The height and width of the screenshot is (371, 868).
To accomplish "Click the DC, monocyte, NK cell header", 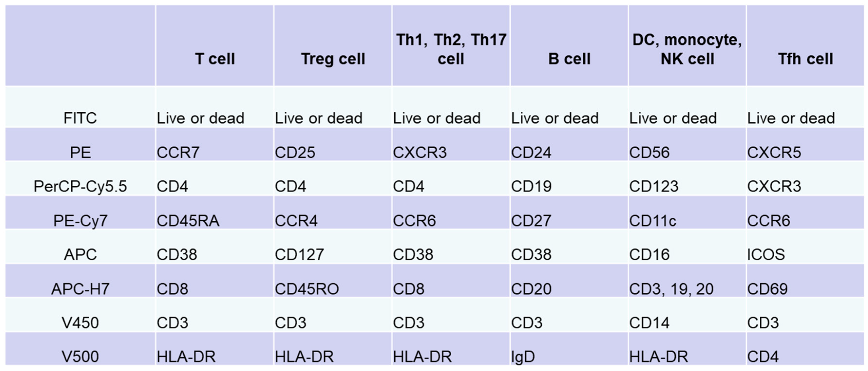I will [687, 49].
